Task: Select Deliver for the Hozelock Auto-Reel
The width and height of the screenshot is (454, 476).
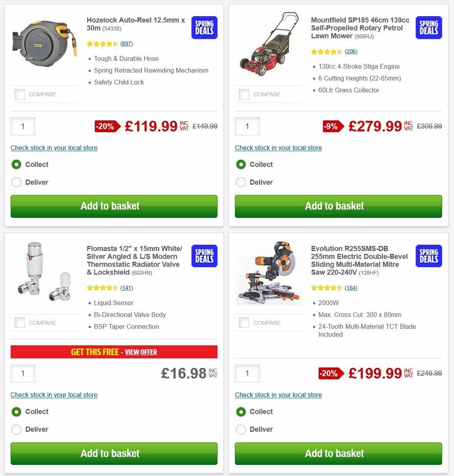Action: pos(16,182)
